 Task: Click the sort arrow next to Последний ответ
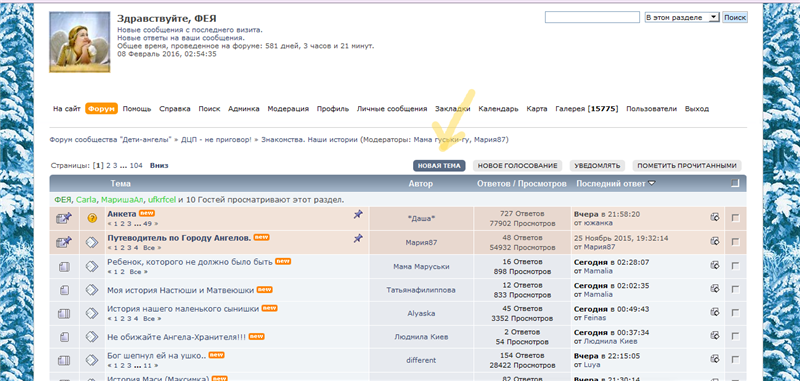(652, 184)
